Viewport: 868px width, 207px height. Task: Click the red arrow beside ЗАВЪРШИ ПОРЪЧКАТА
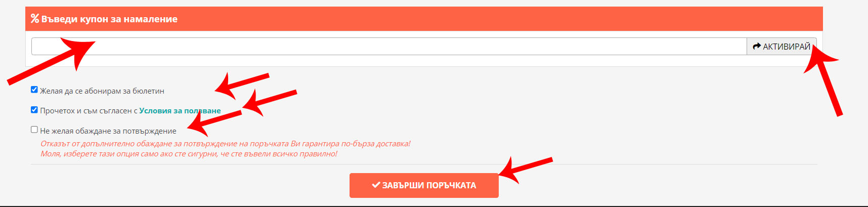pos(525,170)
